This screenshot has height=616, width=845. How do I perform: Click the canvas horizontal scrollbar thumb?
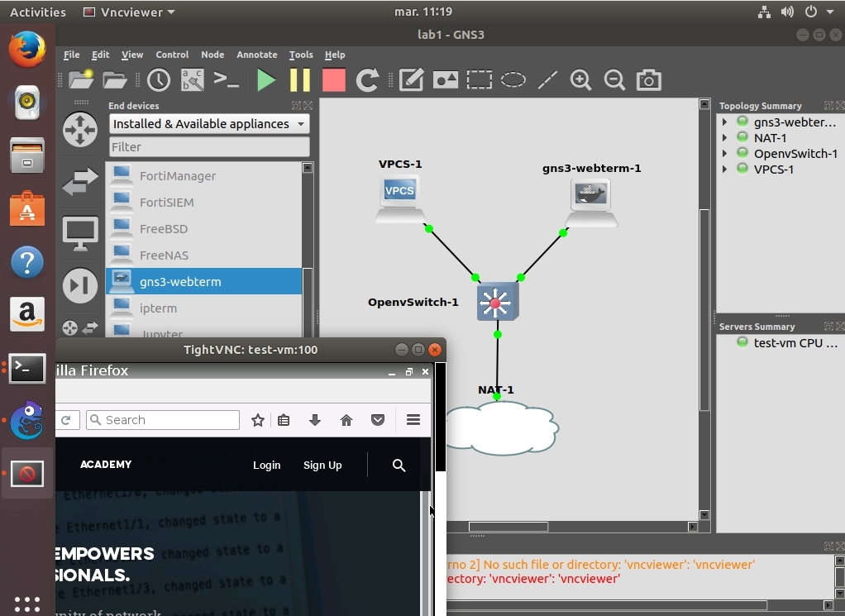(508, 527)
